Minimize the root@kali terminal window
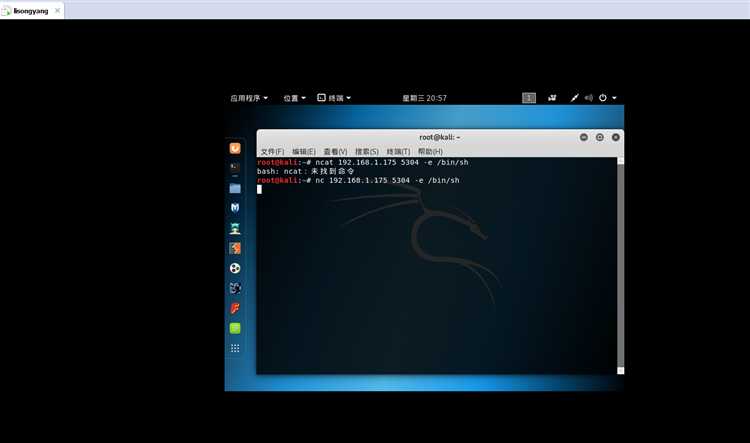Image resolution: width=750 pixels, height=443 pixels. point(584,137)
